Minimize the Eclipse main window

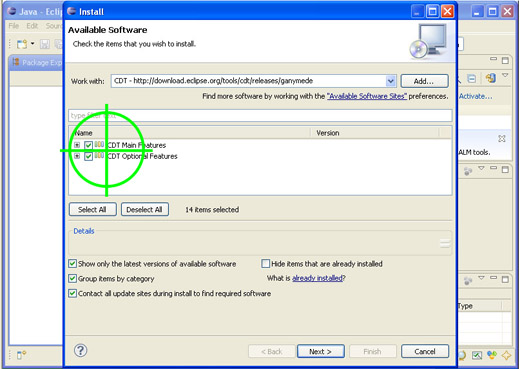coord(477,12)
